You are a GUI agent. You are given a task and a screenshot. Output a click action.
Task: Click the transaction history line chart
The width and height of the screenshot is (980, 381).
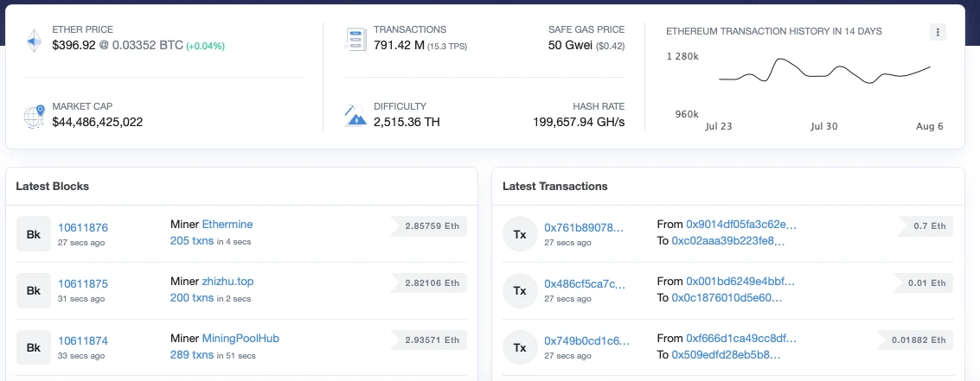[825, 71]
